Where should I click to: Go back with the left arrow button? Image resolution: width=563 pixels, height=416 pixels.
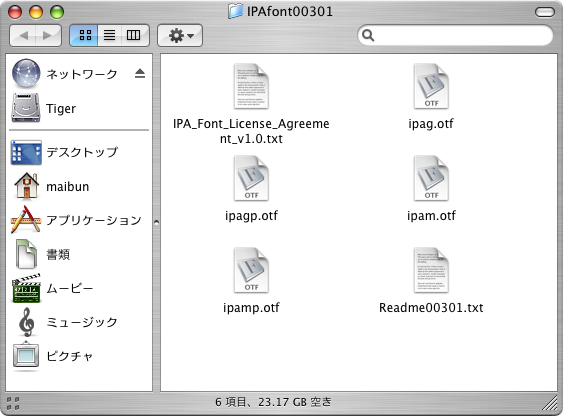click(23, 35)
